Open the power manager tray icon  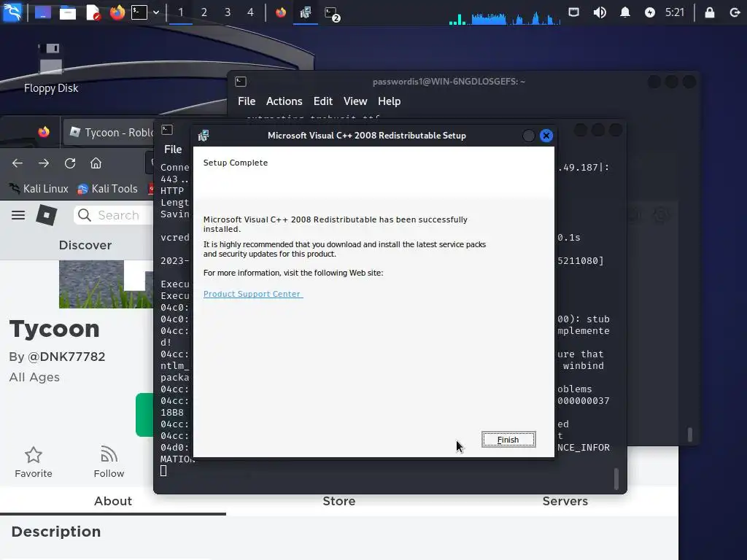(650, 12)
